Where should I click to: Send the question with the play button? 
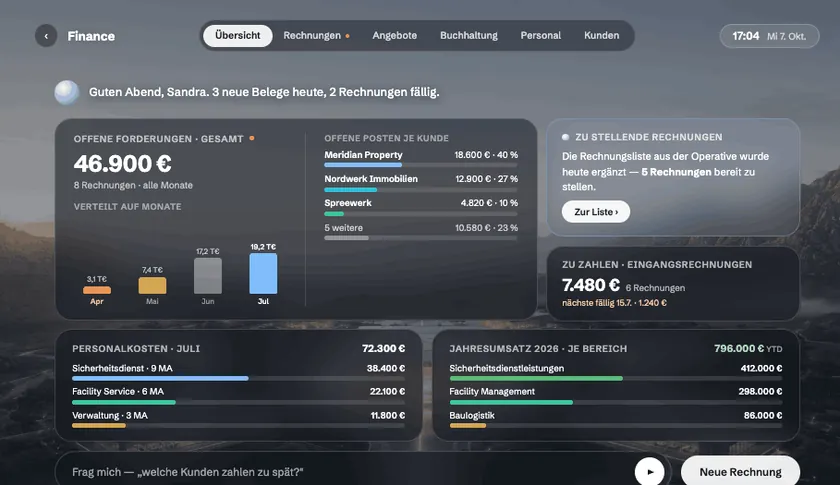[649, 472]
